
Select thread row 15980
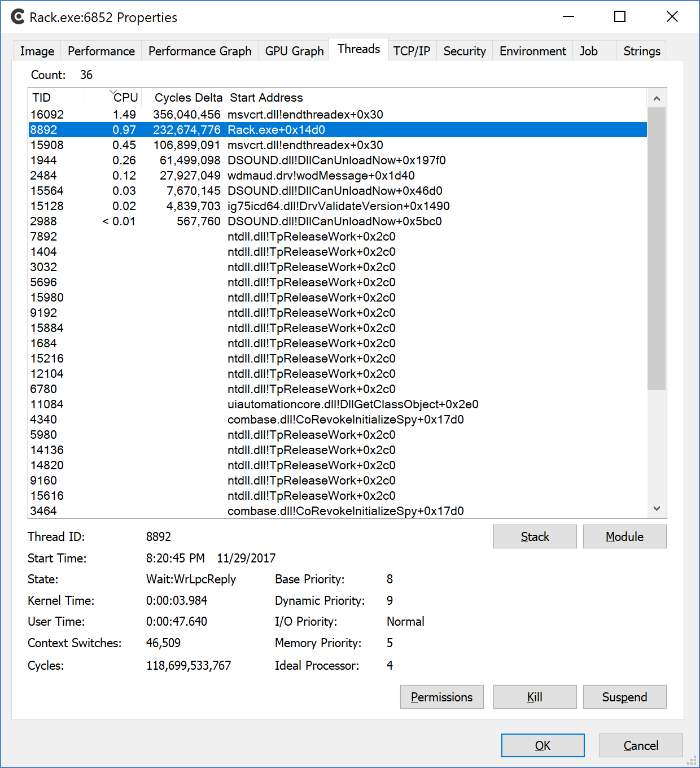pyautogui.click(x=338, y=298)
